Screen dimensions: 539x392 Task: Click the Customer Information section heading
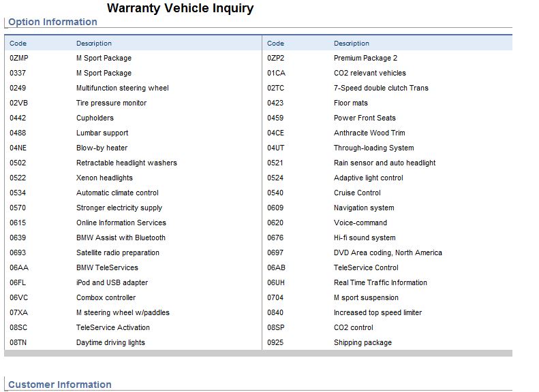[x=59, y=385]
